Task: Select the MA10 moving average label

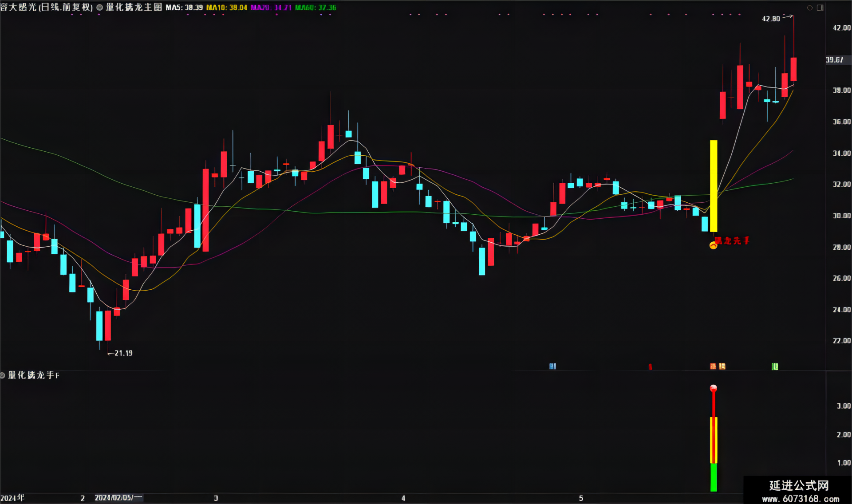Action: tap(227, 8)
